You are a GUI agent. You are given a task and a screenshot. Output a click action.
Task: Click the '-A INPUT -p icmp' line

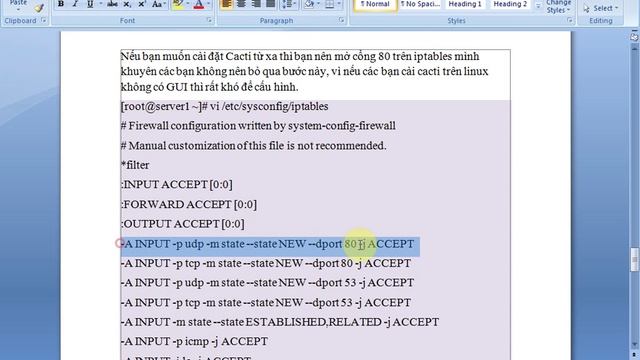(x=194, y=341)
